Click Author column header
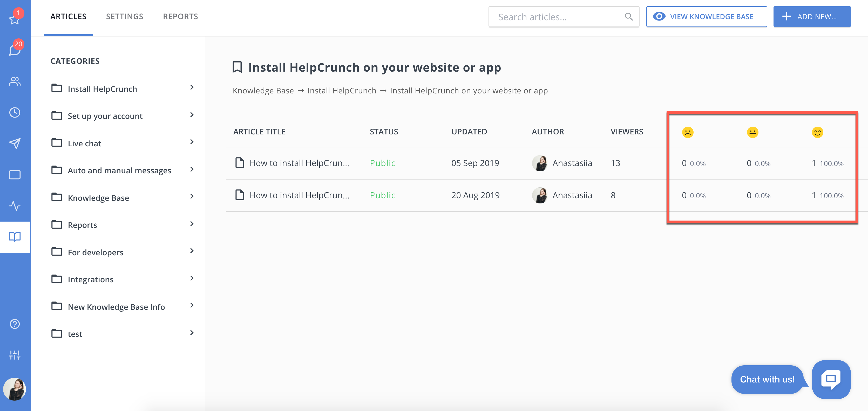 tap(547, 132)
